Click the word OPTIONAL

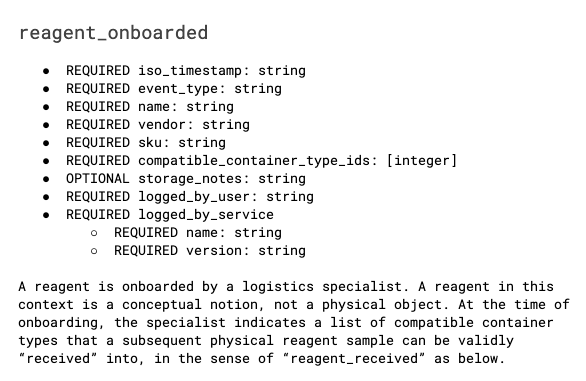98,179
